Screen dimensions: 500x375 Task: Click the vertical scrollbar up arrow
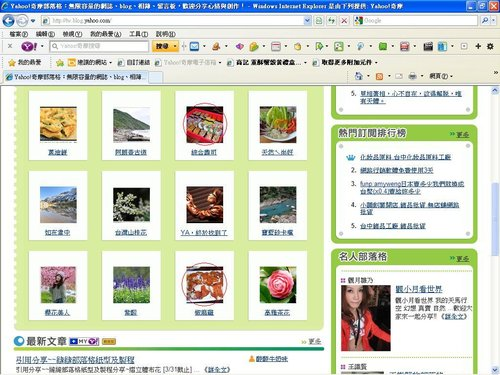[495, 90]
